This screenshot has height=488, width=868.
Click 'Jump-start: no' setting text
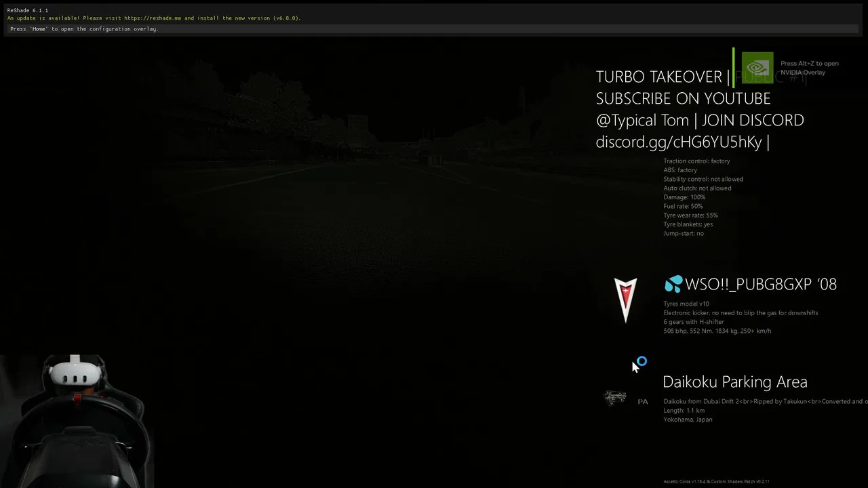coord(684,233)
